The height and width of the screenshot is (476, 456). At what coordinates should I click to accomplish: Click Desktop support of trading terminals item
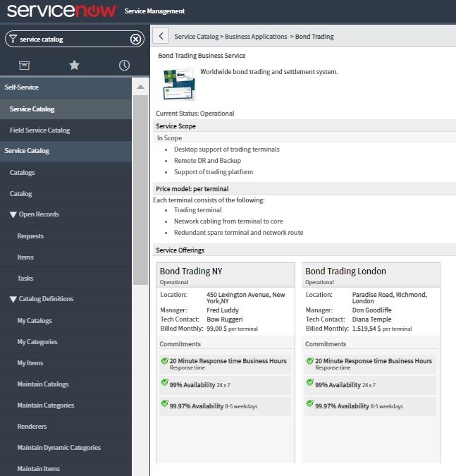[x=227, y=149]
